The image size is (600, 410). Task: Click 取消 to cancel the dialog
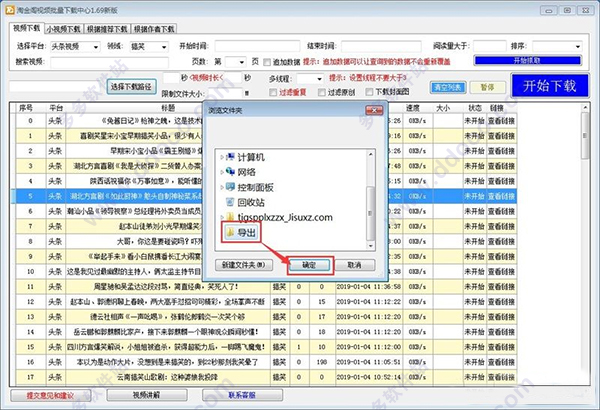[x=354, y=265]
